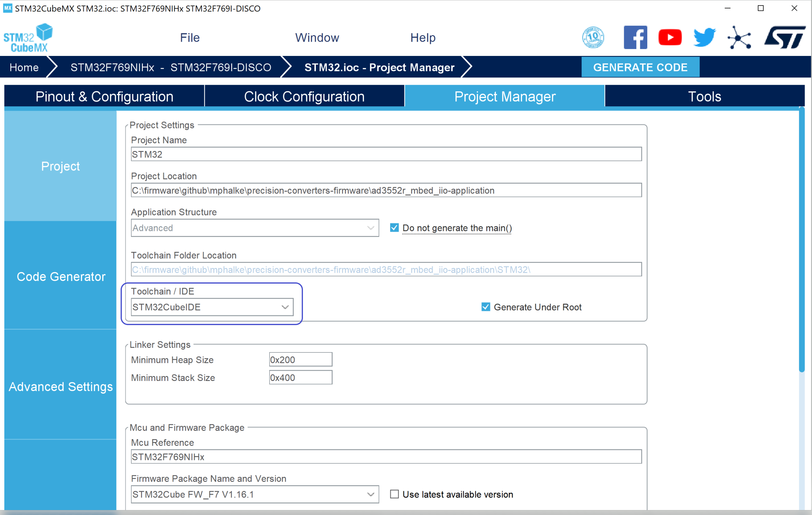
Task: Open the 10-year anniversary badge icon
Action: click(593, 37)
